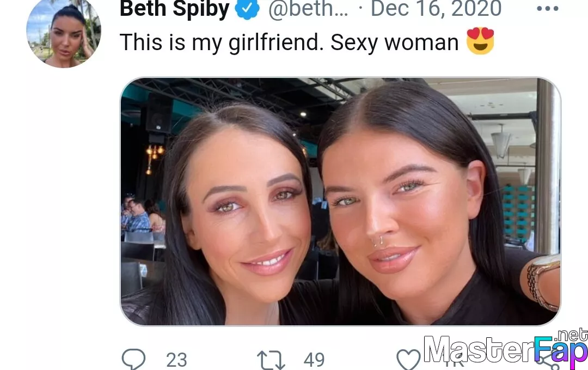Viewport: 588px width, 370px height.
Task: Open the Dec 16, 2020 timestamp link
Action: pyautogui.click(x=436, y=9)
